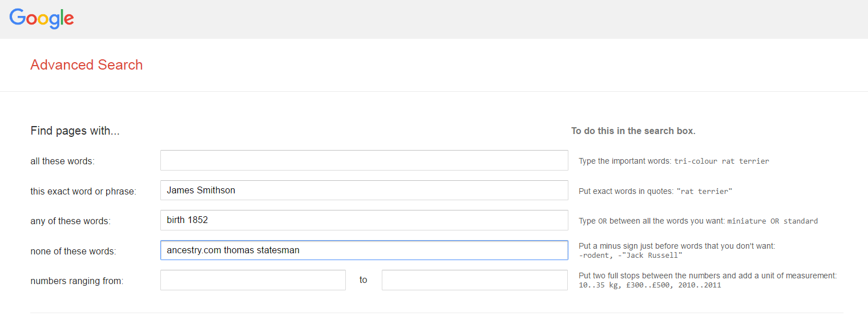The height and width of the screenshot is (320, 868).
Task: Click the Advanced Search heading
Action: tap(87, 65)
